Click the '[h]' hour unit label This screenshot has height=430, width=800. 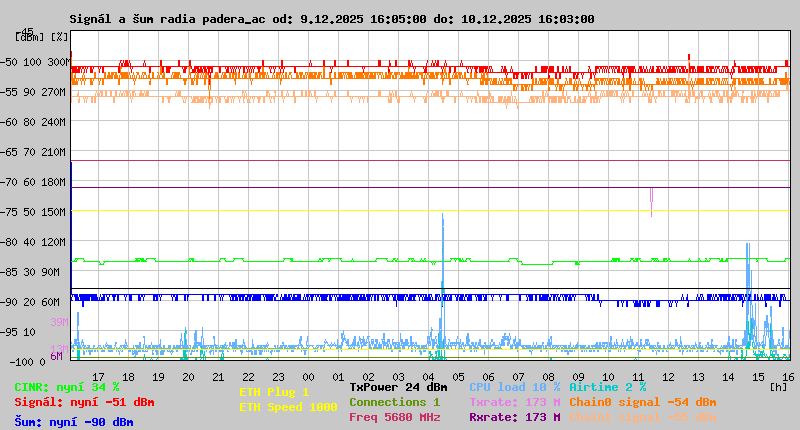(x=779, y=387)
